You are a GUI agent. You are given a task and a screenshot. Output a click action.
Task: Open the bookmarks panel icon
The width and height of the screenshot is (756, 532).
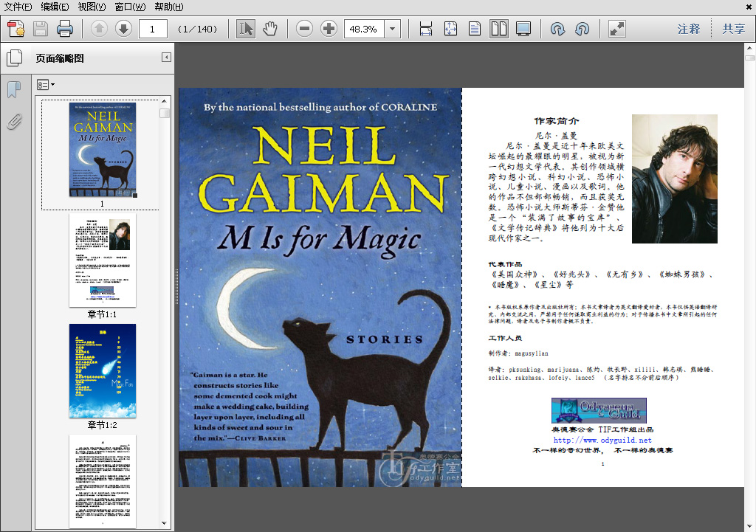tap(15, 89)
